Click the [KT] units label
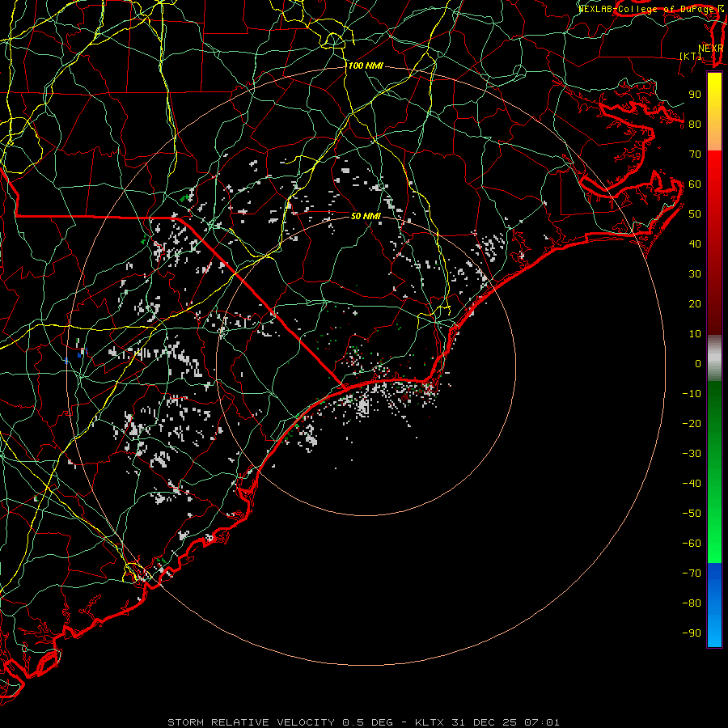 click(691, 56)
